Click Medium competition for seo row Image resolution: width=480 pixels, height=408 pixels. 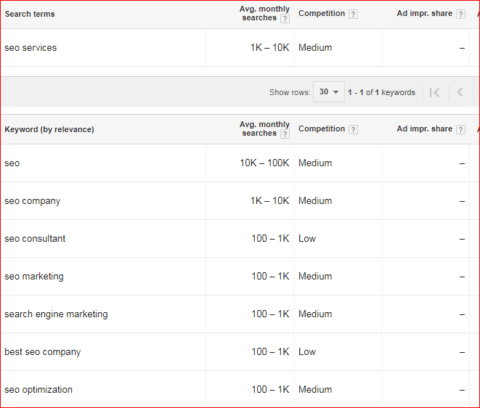315,163
